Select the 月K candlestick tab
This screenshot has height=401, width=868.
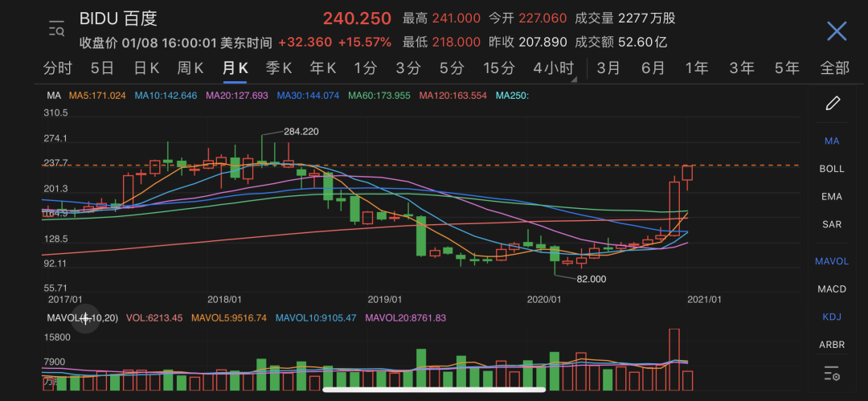click(235, 68)
